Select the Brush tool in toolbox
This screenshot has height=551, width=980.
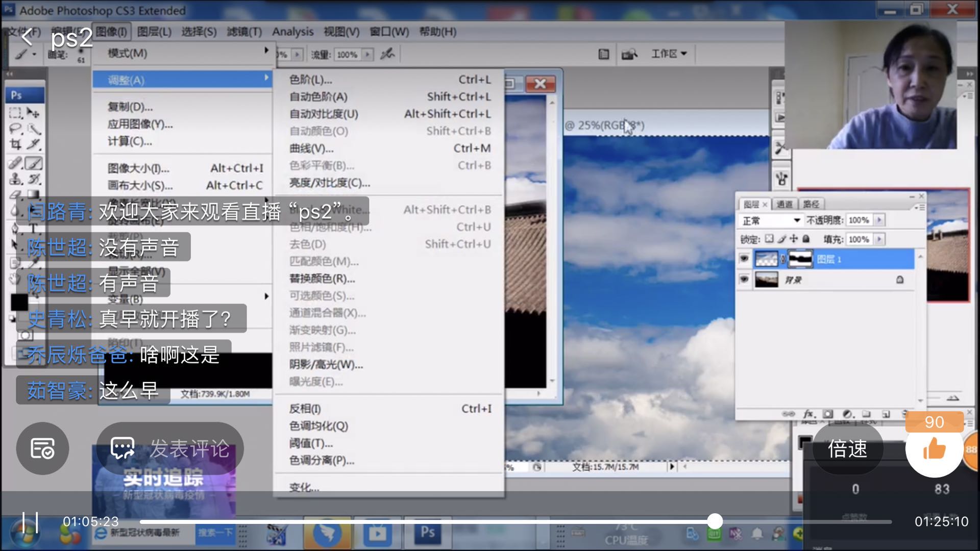[33, 163]
